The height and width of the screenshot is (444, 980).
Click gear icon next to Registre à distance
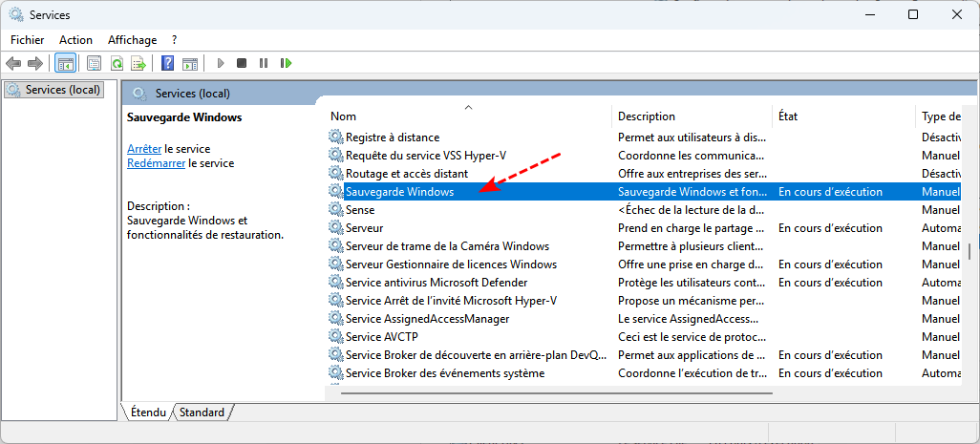(x=336, y=137)
